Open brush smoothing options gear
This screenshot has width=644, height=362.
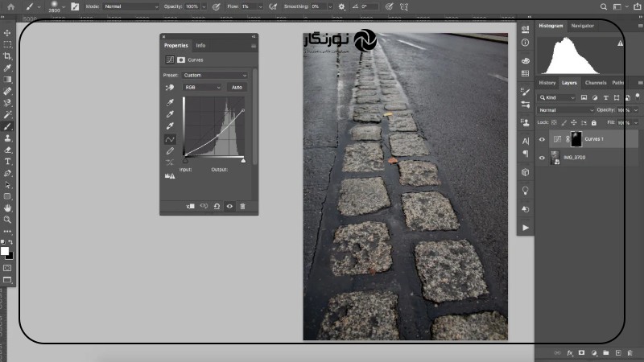[341, 6]
